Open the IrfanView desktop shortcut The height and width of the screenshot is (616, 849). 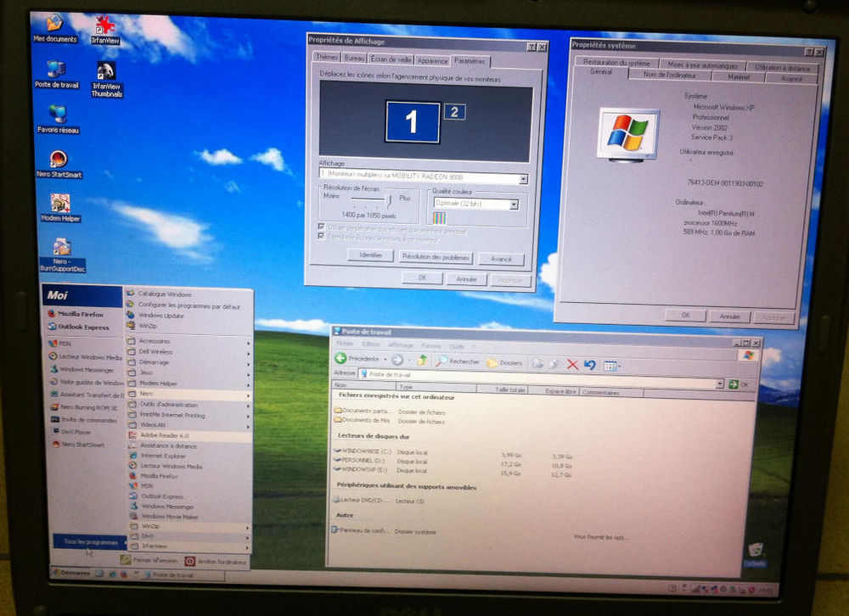click(105, 30)
